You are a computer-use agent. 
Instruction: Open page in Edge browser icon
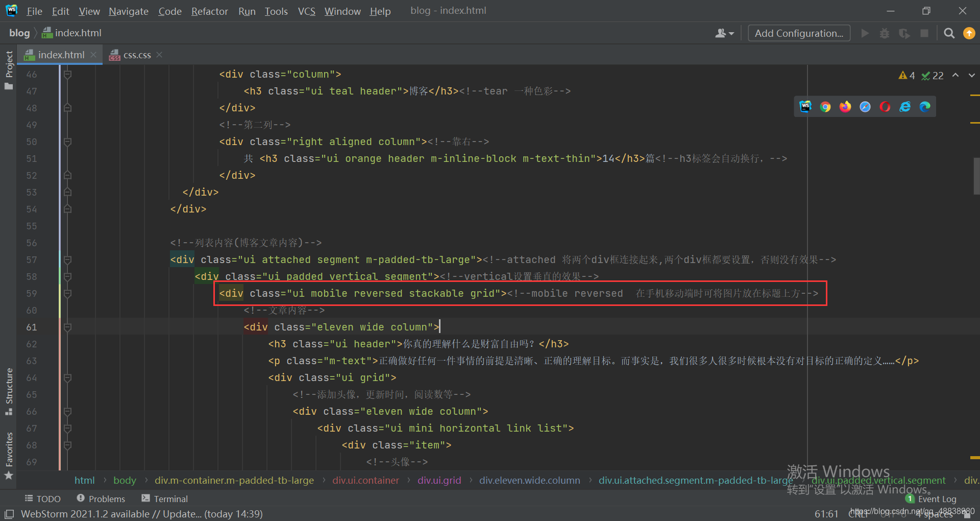coord(925,107)
